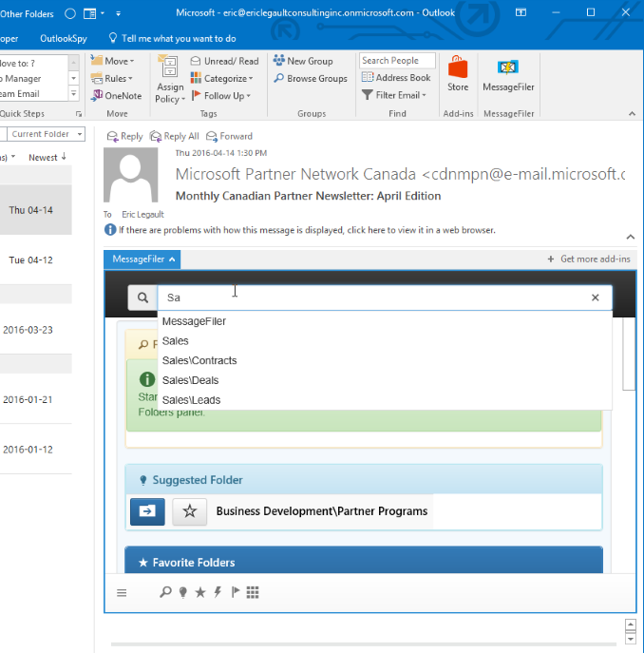The image size is (644, 653).
Task: Open the MessageFiler hamburger menu
Action: (x=122, y=592)
